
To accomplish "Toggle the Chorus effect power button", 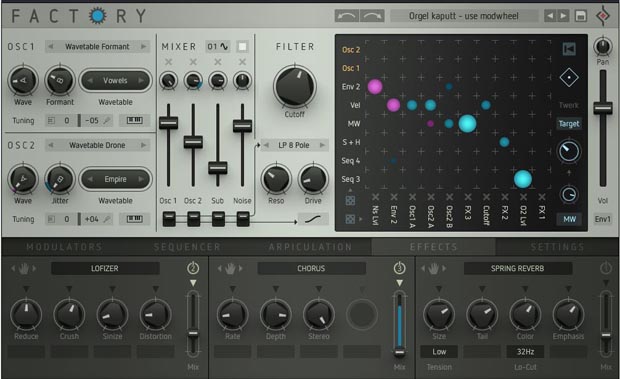I will pyautogui.click(x=400, y=268).
